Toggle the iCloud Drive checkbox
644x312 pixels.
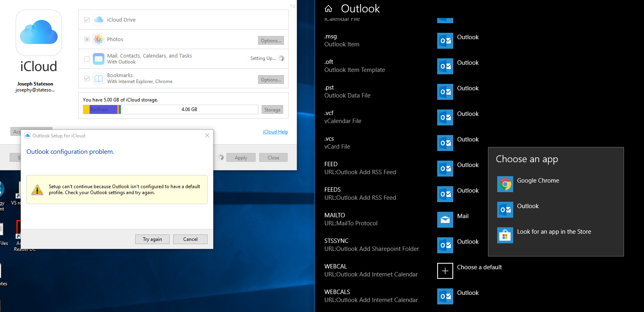pyautogui.click(x=87, y=20)
